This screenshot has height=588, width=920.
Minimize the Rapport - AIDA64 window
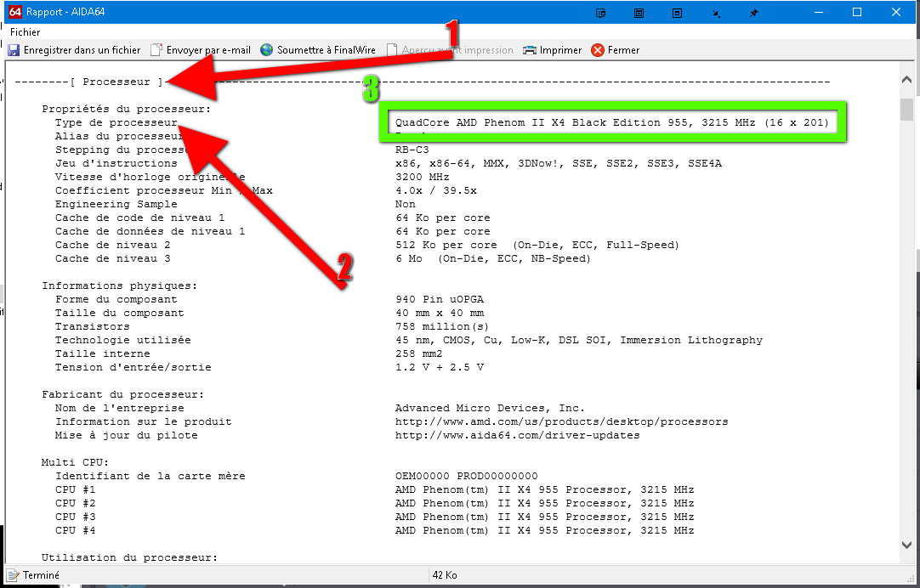click(819, 12)
